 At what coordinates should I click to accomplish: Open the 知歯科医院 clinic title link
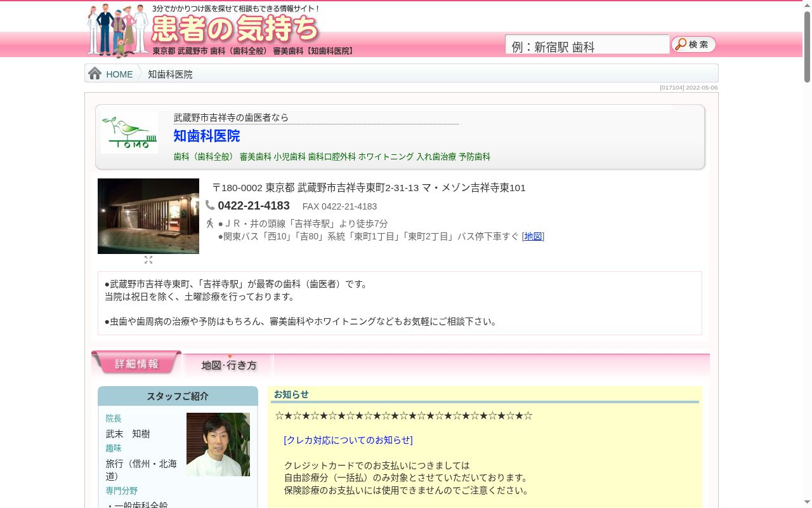click(207, 136)
